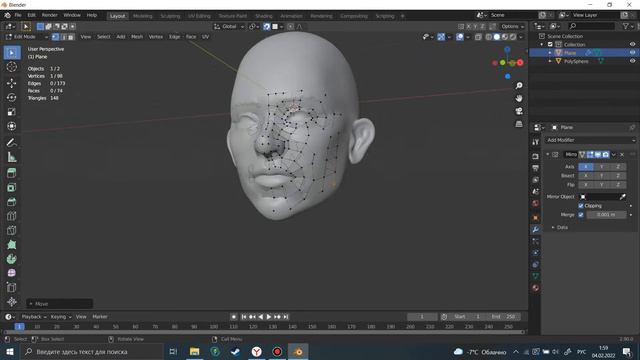Pick the Rotate tool
This screenshot has height=360, width=640.
point(12,98)
